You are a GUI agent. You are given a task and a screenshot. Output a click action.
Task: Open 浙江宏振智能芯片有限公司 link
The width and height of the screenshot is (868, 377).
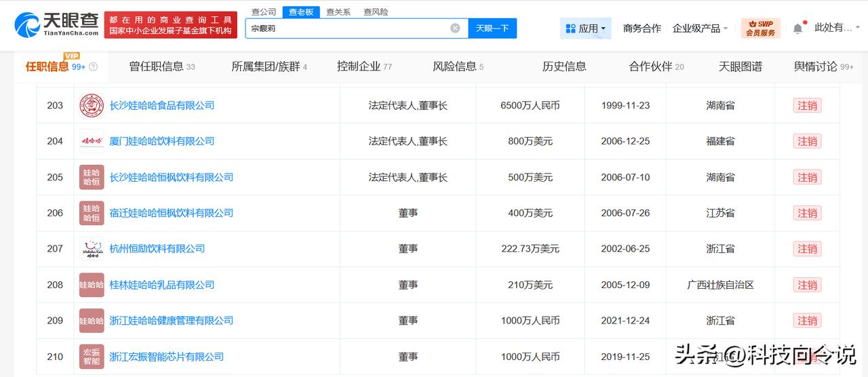coord(167,357)
